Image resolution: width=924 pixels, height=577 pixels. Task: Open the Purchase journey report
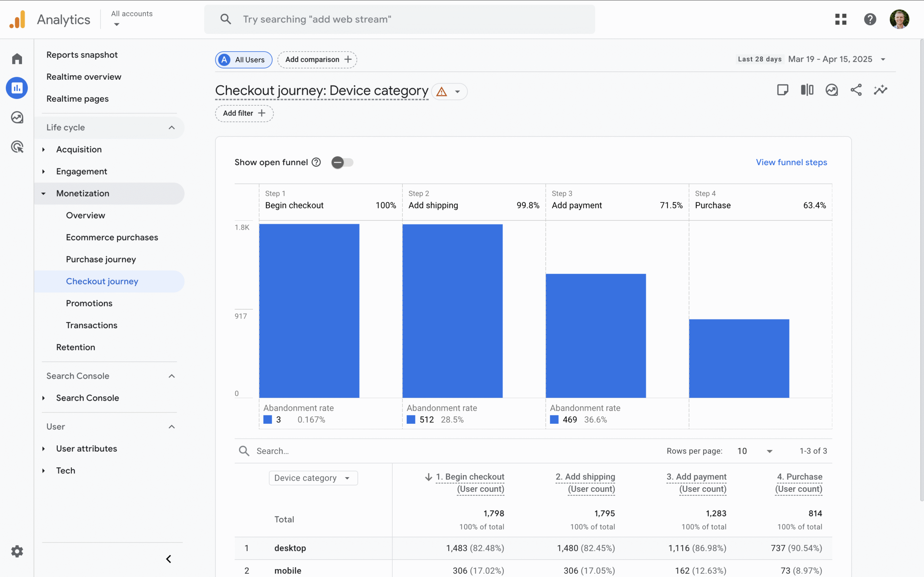pyautogui.click(x=101, y=260)
